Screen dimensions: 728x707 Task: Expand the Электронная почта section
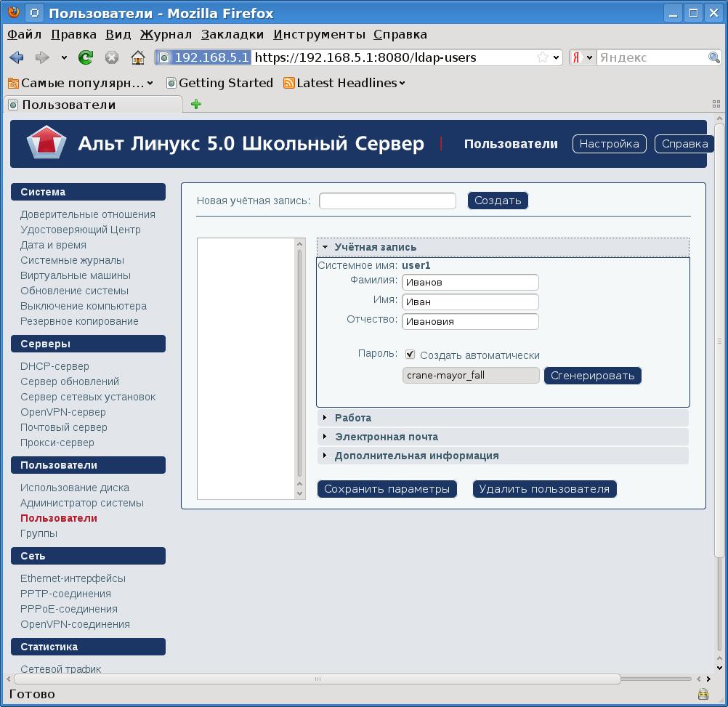coord(386,437)
